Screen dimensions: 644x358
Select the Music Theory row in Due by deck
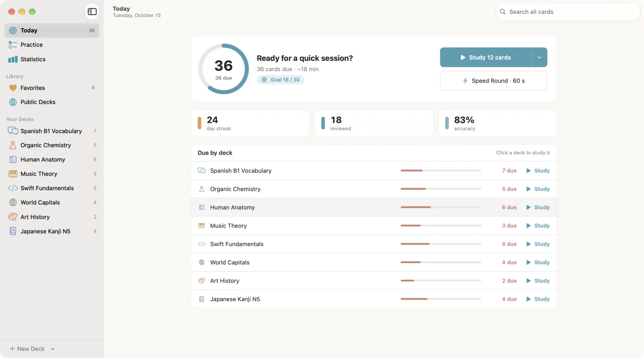(374, 226)
